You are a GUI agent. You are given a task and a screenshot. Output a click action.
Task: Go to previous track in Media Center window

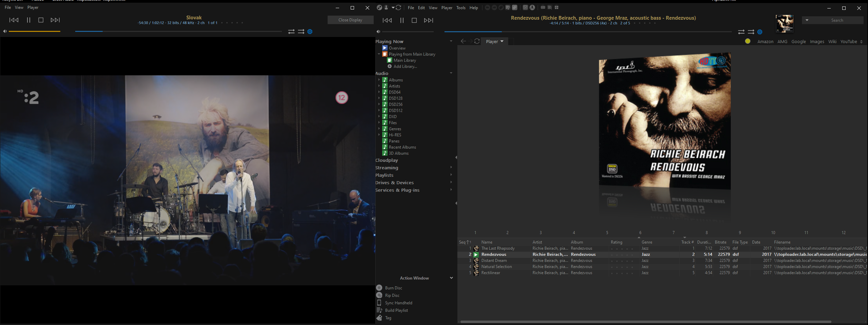[387, 20]
